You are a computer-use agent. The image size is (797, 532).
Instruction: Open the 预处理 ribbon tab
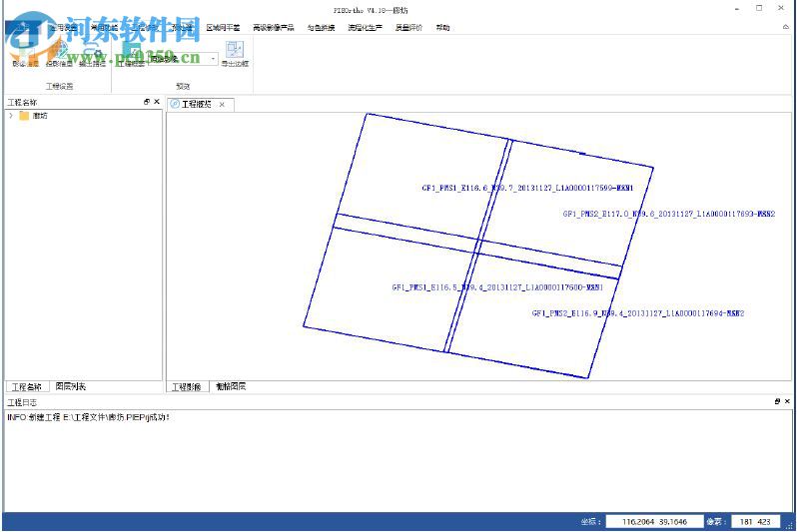click(182, 27)
